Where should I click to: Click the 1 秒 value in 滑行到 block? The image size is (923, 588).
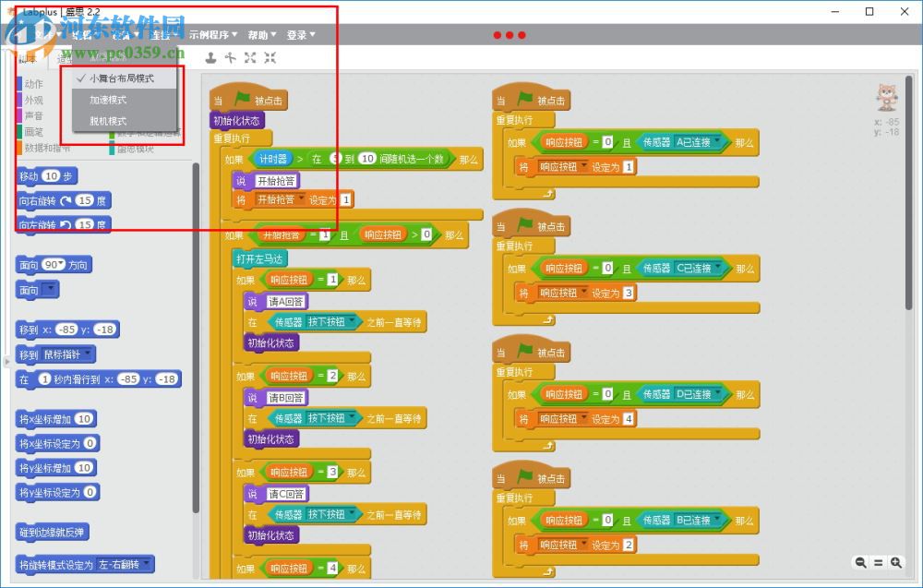(44, 379)
